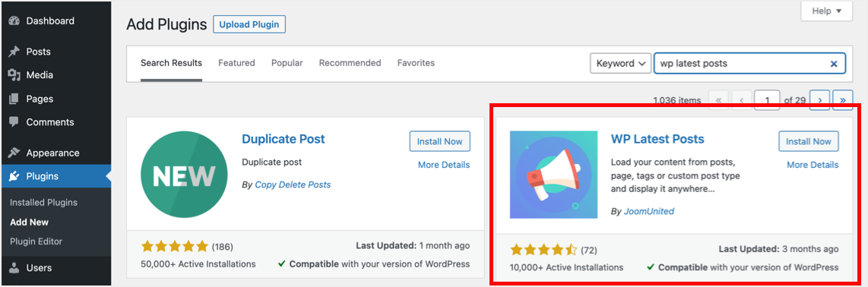Switch to the Favorites tab

[416, 63]
